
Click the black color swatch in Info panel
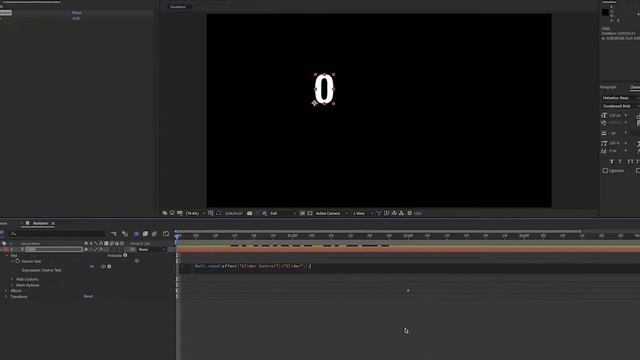605,12
